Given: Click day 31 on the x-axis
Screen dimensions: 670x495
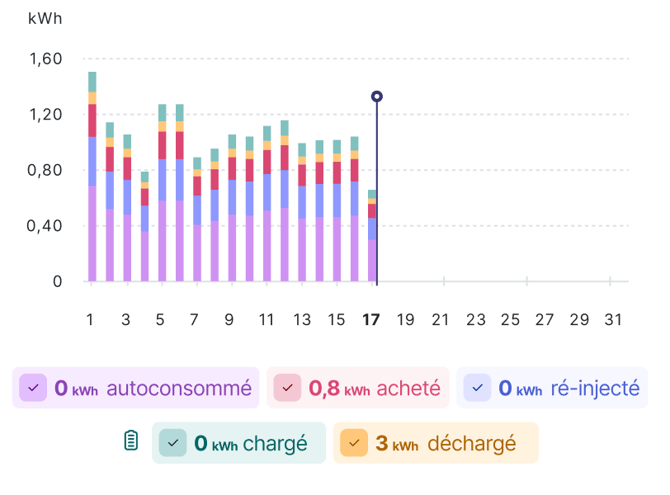Looking at the screenshot, I should click(x=614, y=320).
